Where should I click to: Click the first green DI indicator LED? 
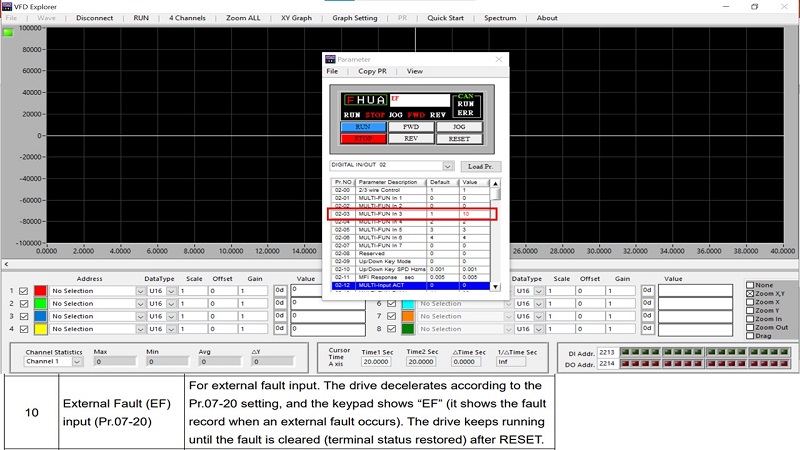point(624,352)
